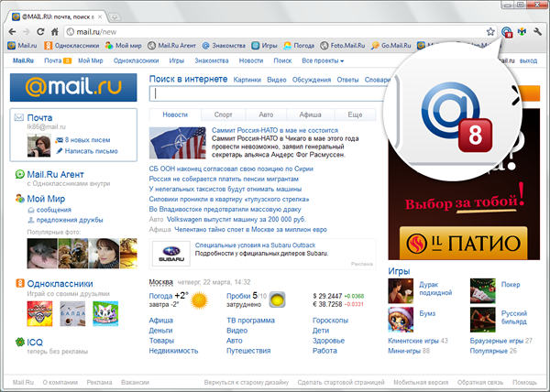Open a new browser tab
This screenshot has width=550, height=392.
click(x=115, y=16)
